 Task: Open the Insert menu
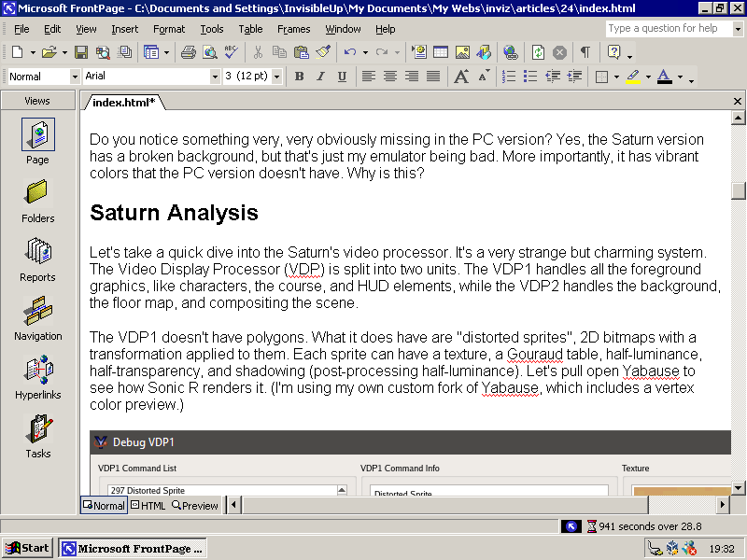tap(125, 29)
